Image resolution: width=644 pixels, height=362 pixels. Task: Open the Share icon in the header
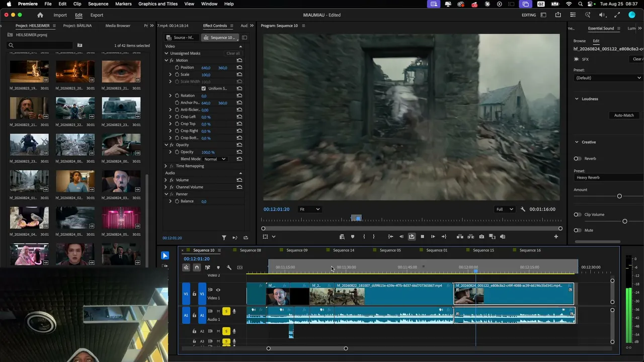pos(558,15)
